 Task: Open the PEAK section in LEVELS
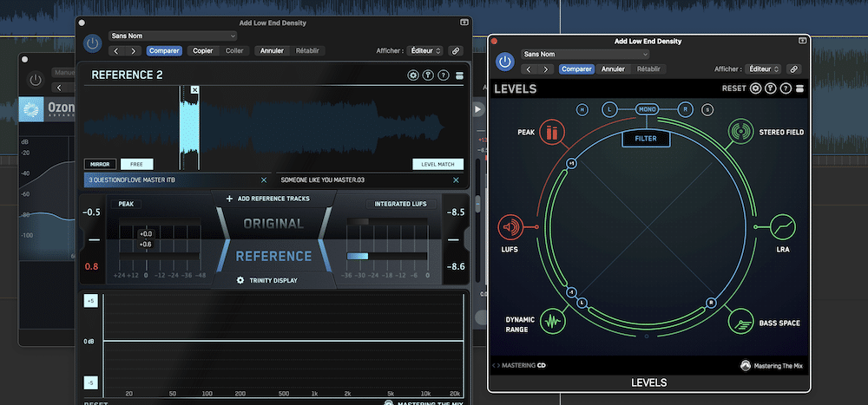point(551,132)
